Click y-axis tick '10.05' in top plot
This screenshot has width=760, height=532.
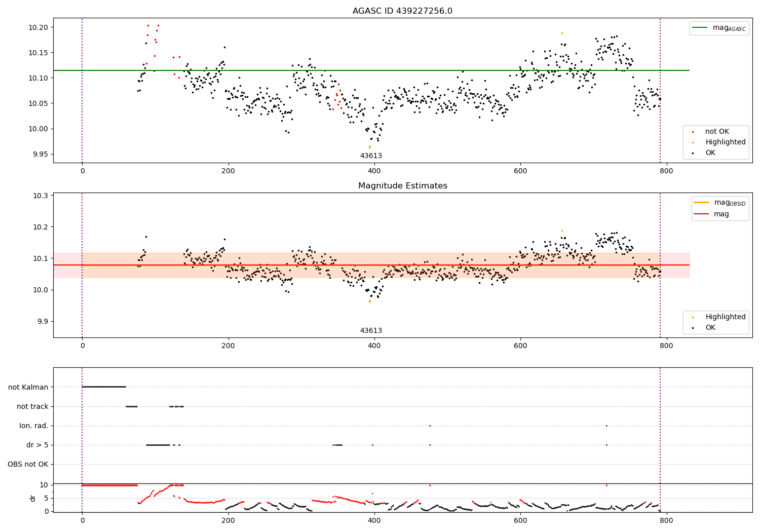click(39, 103)
